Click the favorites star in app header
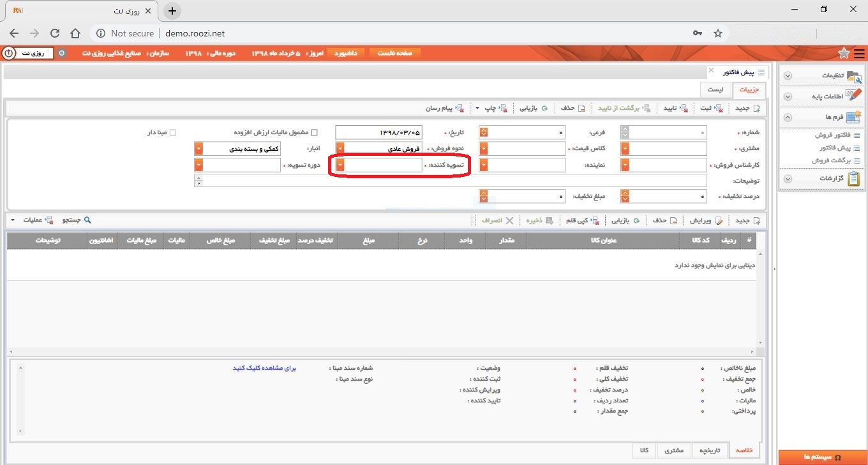Screen dimensions: 868x465 (x=844, y=53)
